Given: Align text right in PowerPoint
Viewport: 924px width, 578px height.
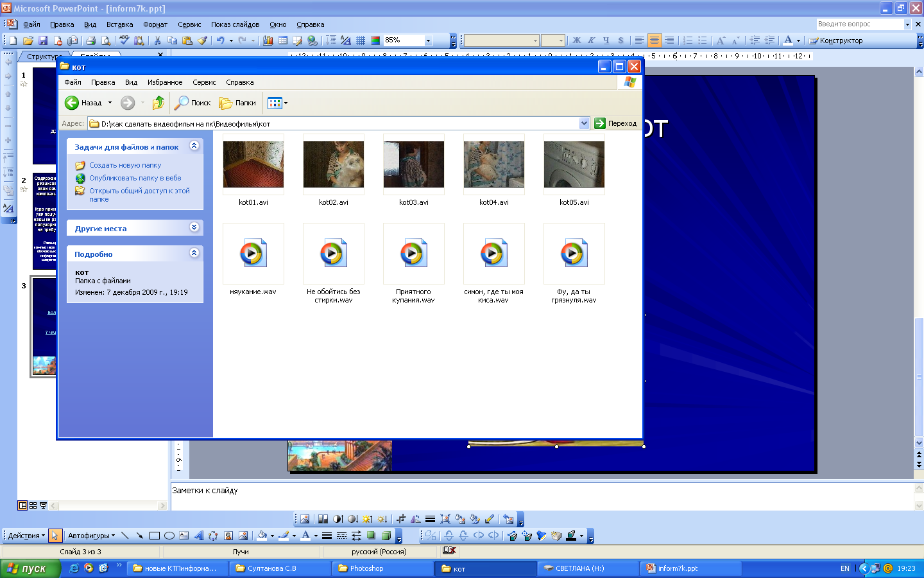Looking at the screenshot, I should pyautogui.click(x=669, y=40).
